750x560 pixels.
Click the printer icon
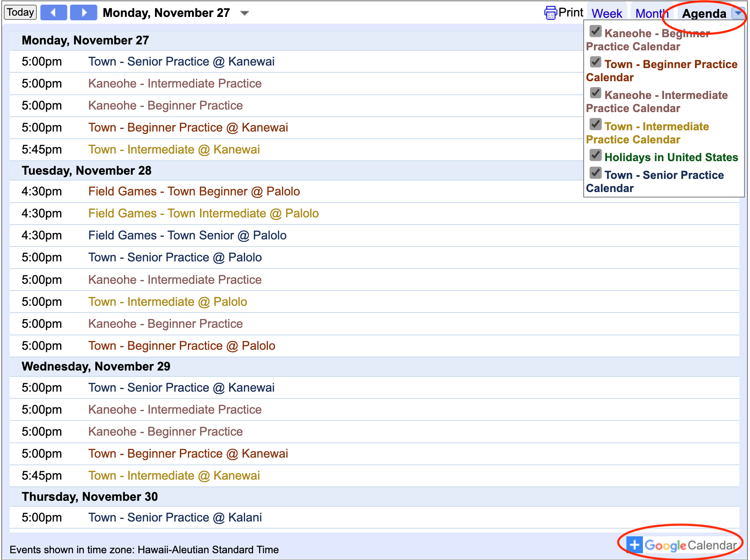pos(550,13)
